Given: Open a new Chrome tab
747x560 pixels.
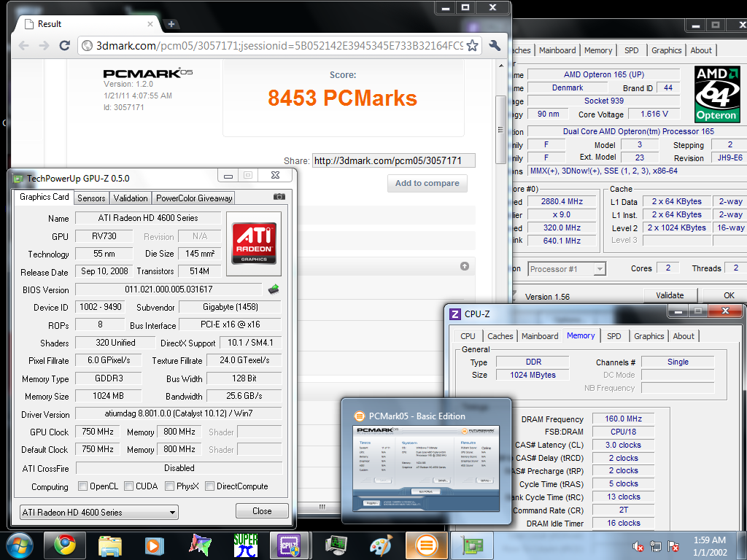Looking at the screenshot, I should coord(171,24).
